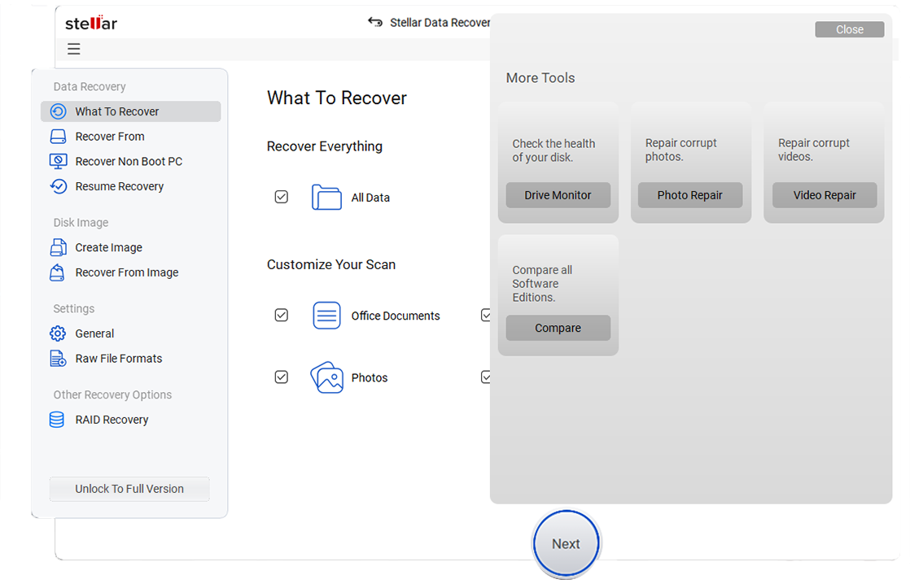The height and width of the screenshot is (588, 910).
Task: Click the round Next button
Action: [566, 544]
